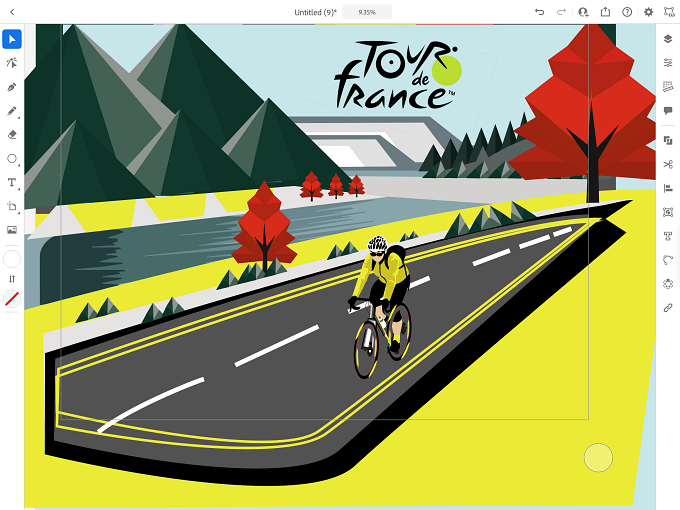
Task: Open the link icon in right taskbar
Action: (668, 307)
